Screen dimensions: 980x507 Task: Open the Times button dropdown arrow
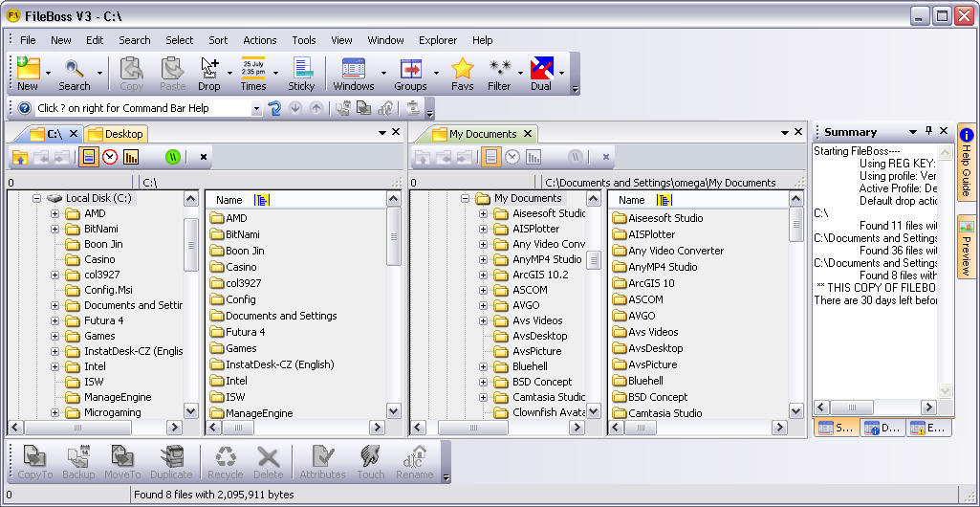(x=275, y=73)
